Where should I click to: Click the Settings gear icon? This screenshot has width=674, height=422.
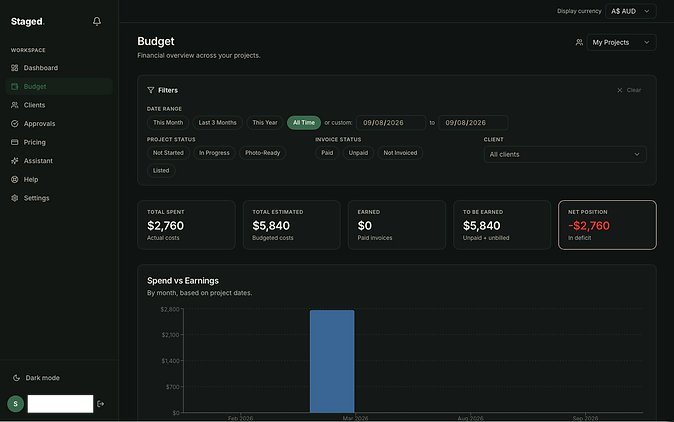pos(15,198)
